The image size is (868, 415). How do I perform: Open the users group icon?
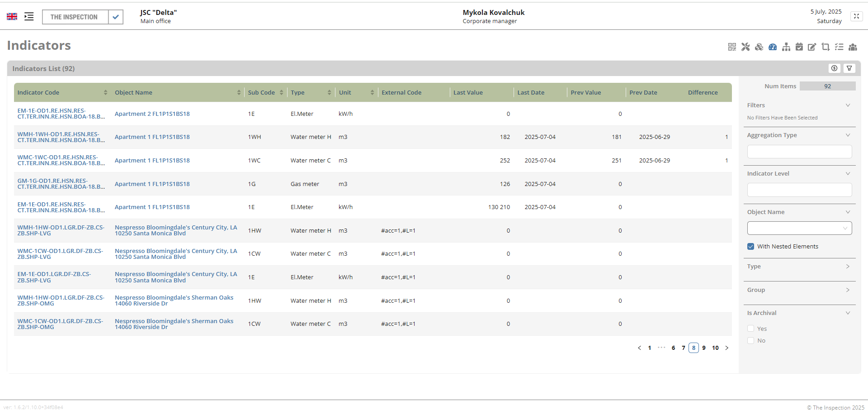coord(853,47)
